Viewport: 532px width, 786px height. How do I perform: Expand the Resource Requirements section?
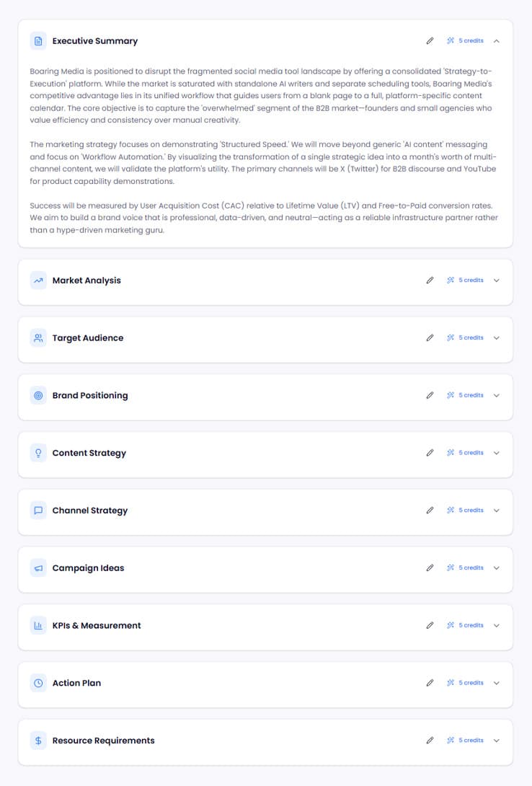coord(496,741)
